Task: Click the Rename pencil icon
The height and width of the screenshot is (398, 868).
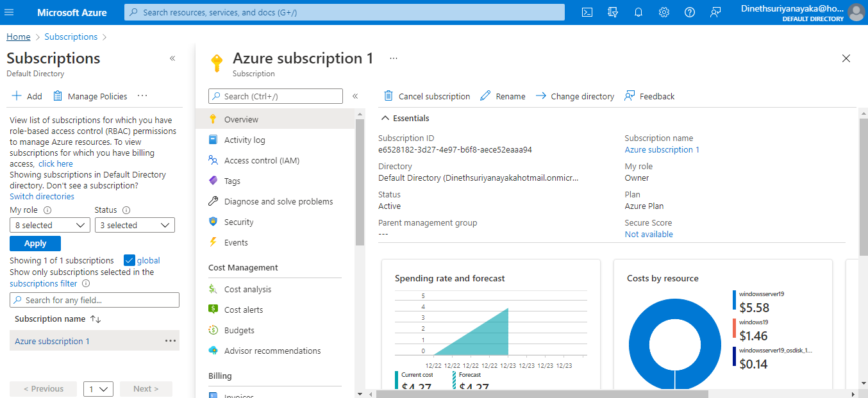Action: (x=485, y=96)
